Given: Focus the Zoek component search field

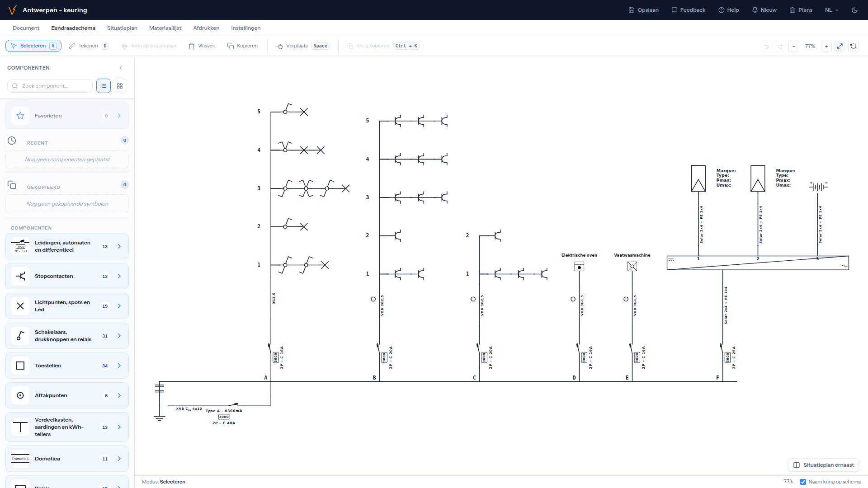Looking at the screenshot, I should (x=50, y=86).
